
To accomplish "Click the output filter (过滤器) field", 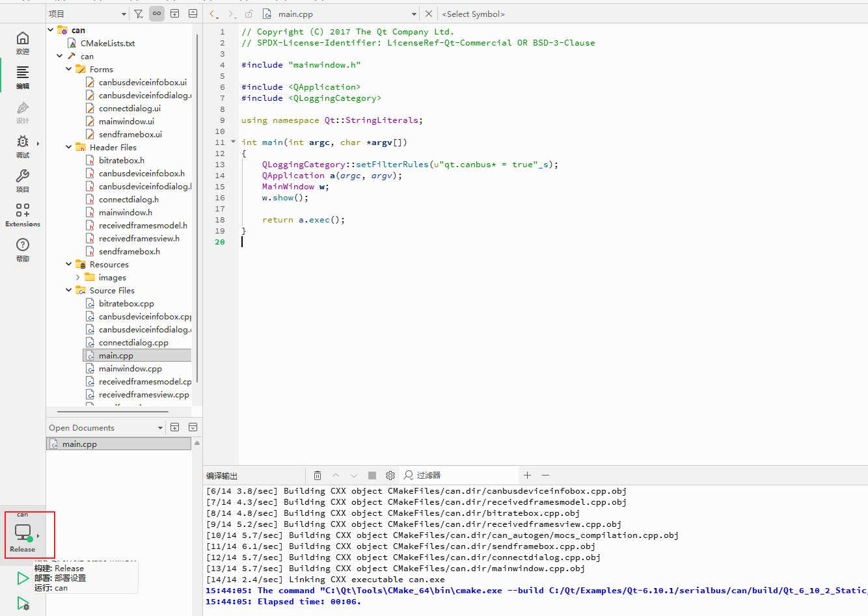I will click(460, 475).
